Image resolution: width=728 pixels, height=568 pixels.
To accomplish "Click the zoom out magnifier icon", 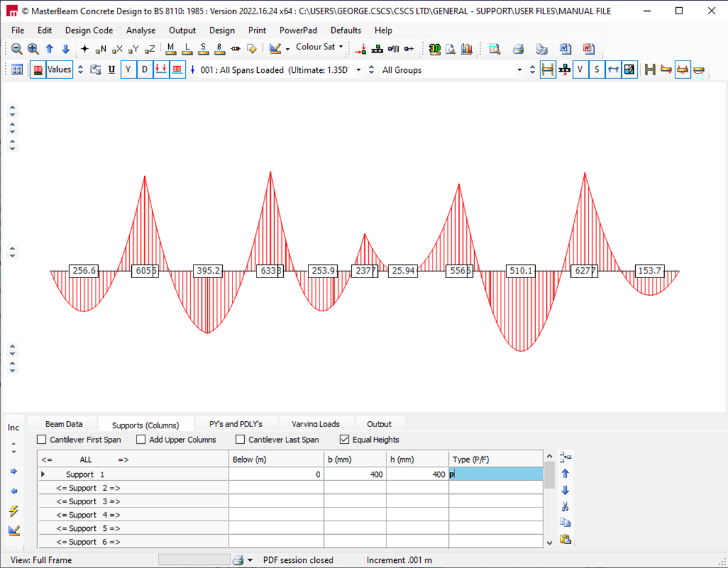I will pos(17,49).
